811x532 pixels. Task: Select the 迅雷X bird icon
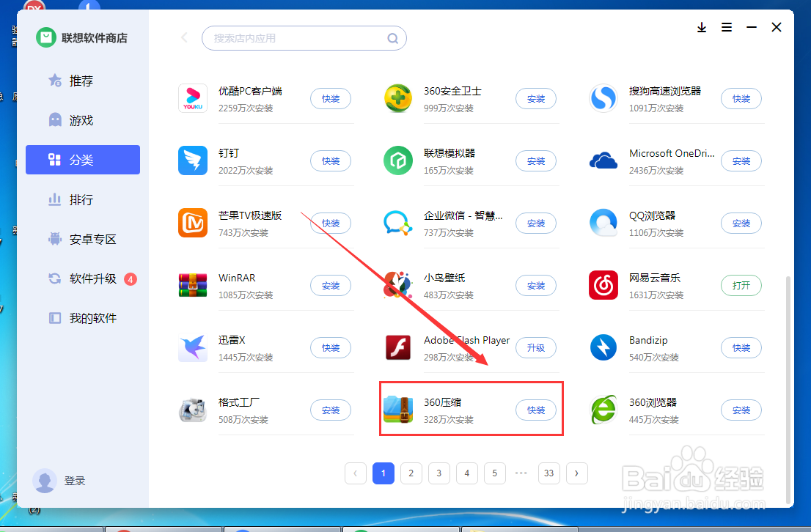click(x=193, y=347)
